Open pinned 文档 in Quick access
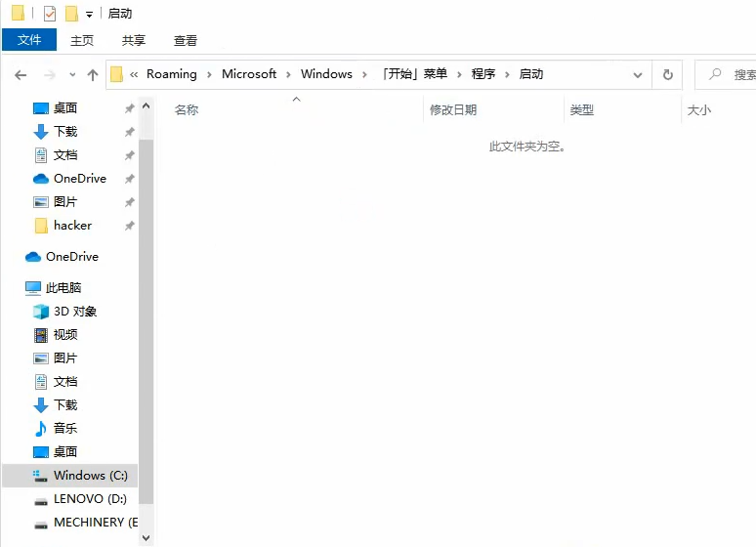This screenshot has height=547, width=756. 65,155
